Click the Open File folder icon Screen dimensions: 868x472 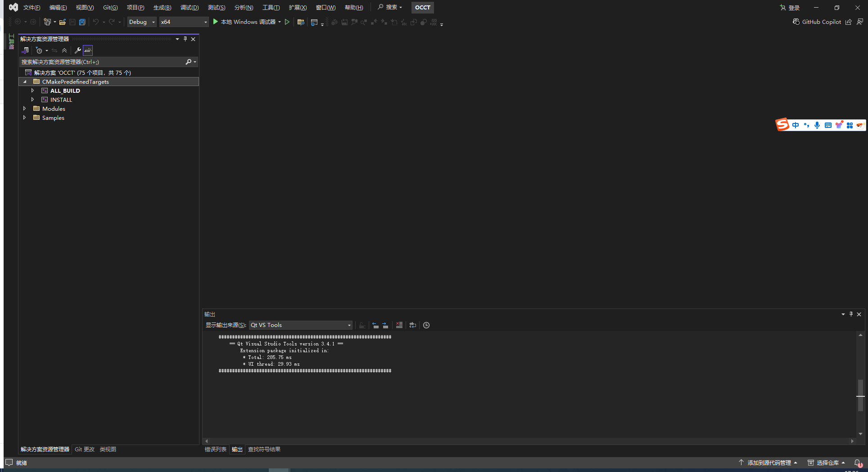[x=63, y=22]
